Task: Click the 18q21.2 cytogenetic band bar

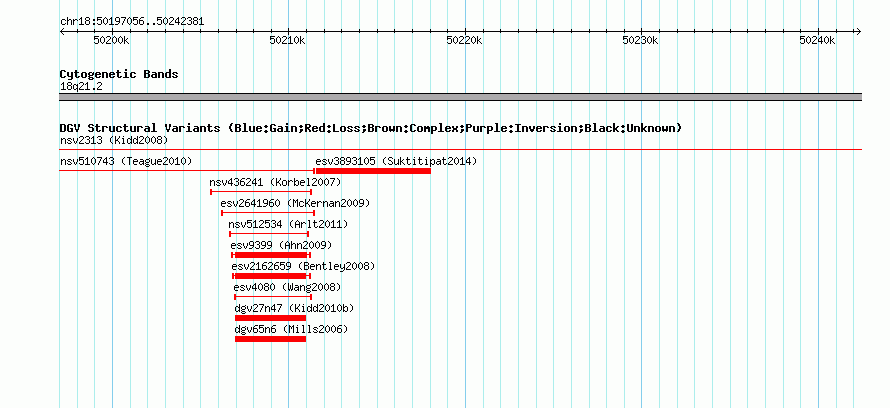Action: [x=460, y=97]
